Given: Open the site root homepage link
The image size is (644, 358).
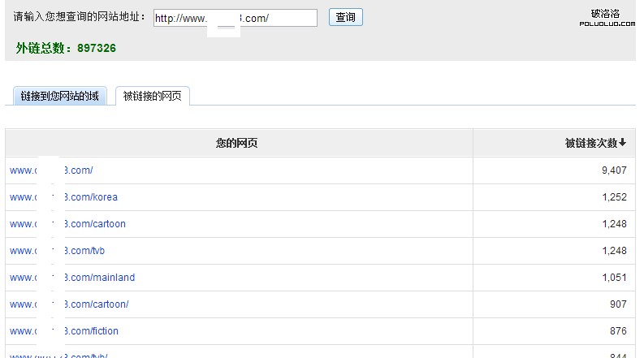Looking at the screenshot, I should pyautogui.click(x=51, y=170).
